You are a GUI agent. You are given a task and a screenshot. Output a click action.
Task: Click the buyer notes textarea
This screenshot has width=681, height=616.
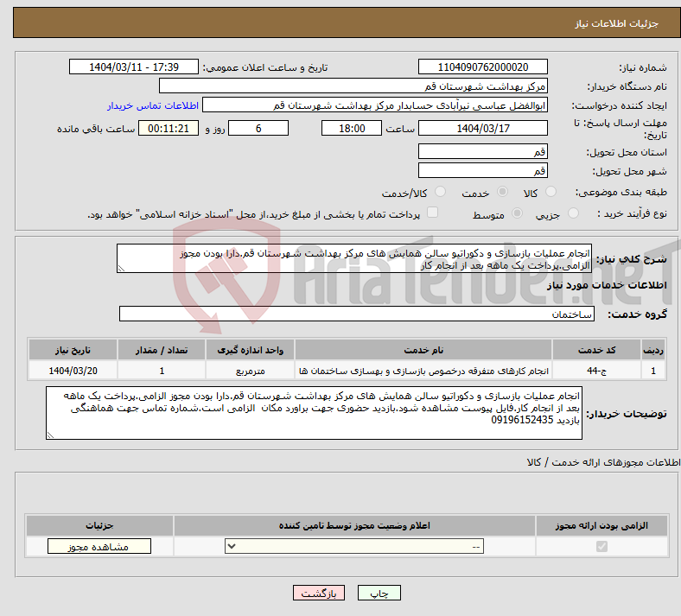(x=314, y=413)
